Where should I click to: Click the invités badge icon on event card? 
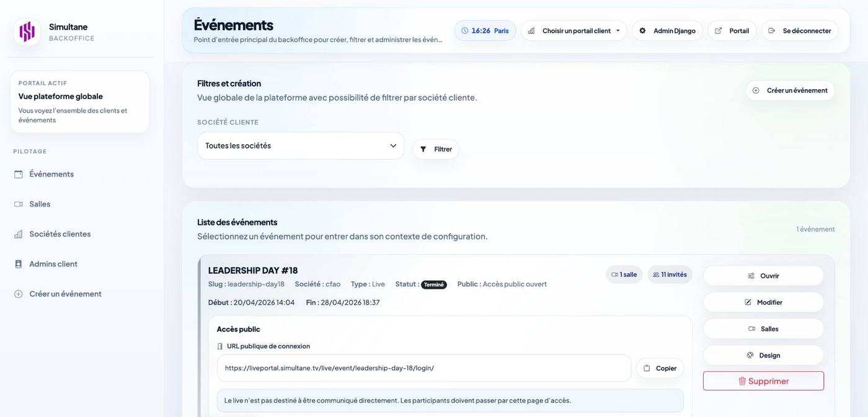(657, 274)
